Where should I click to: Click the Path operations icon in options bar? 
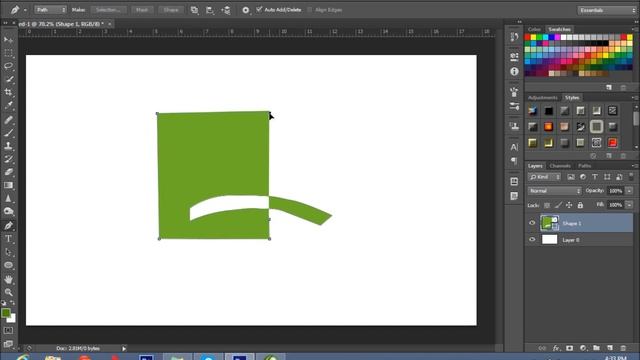194,10
